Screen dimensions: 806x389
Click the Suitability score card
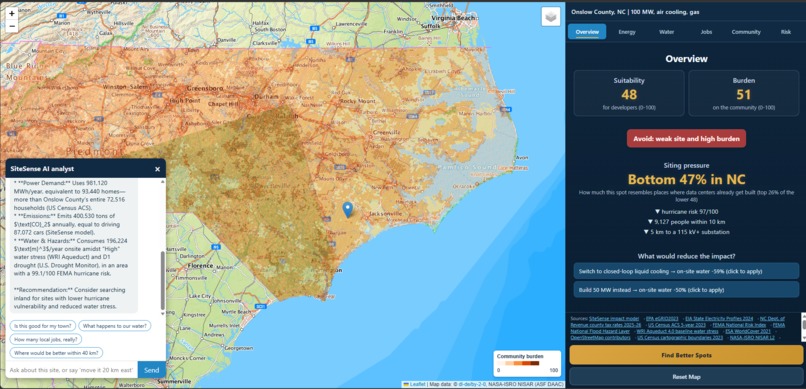coord(629,93)
